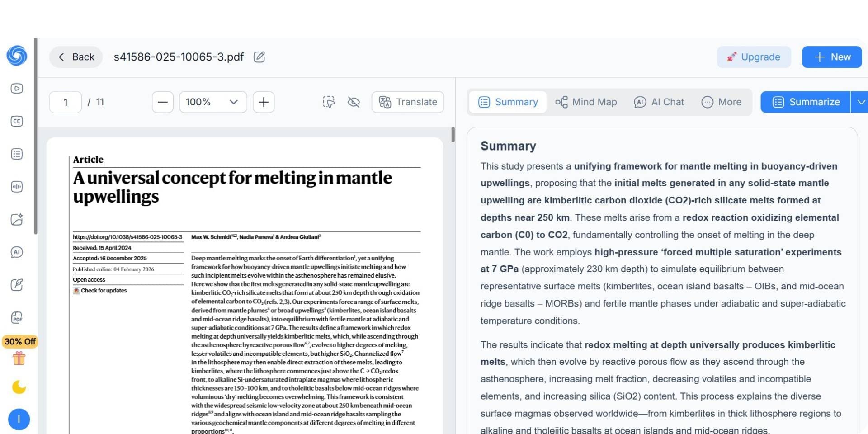Screen dimensions: 868x434
Task: Open the closed captions sidebar icon
Action: tap(17, 121)
